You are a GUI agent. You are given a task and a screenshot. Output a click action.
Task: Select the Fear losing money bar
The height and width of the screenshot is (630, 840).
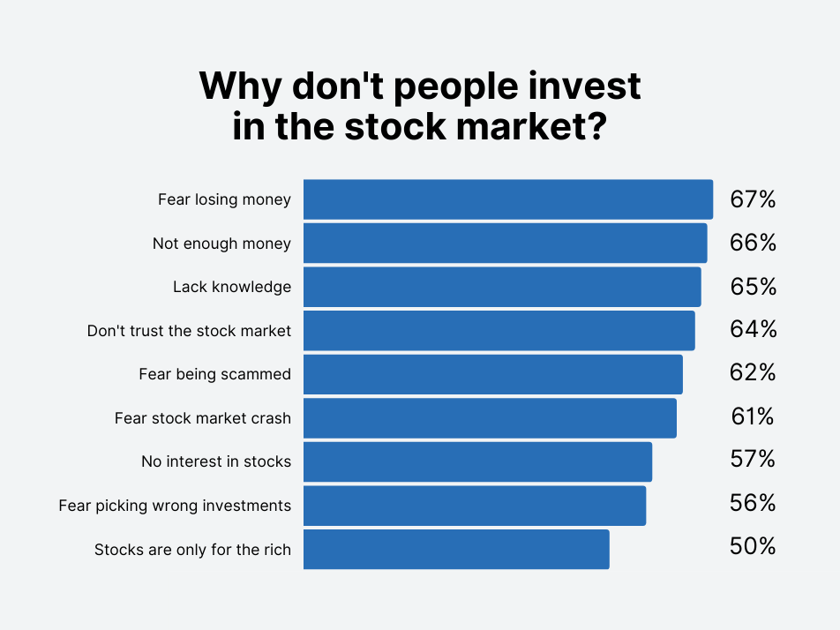[x=508, y=199]
